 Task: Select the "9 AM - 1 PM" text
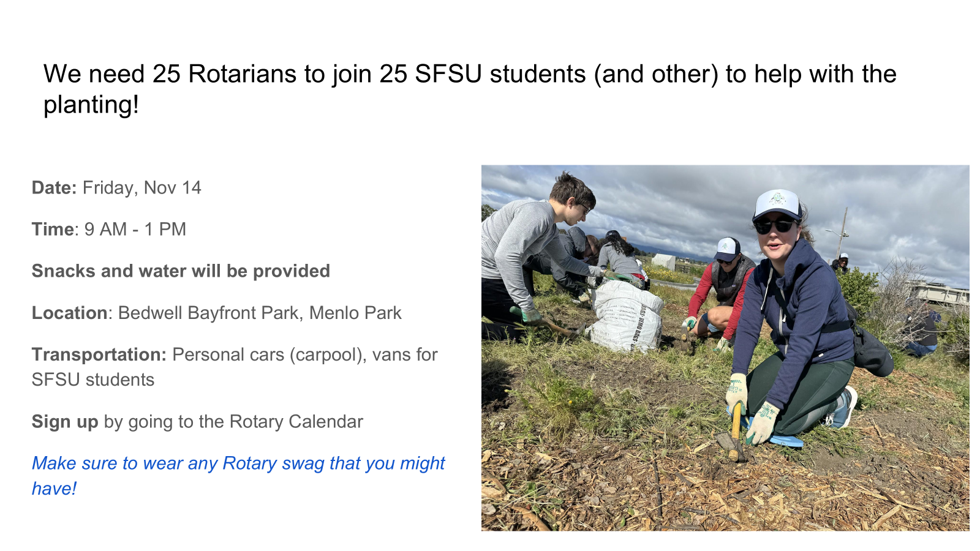tap(135, 230)
